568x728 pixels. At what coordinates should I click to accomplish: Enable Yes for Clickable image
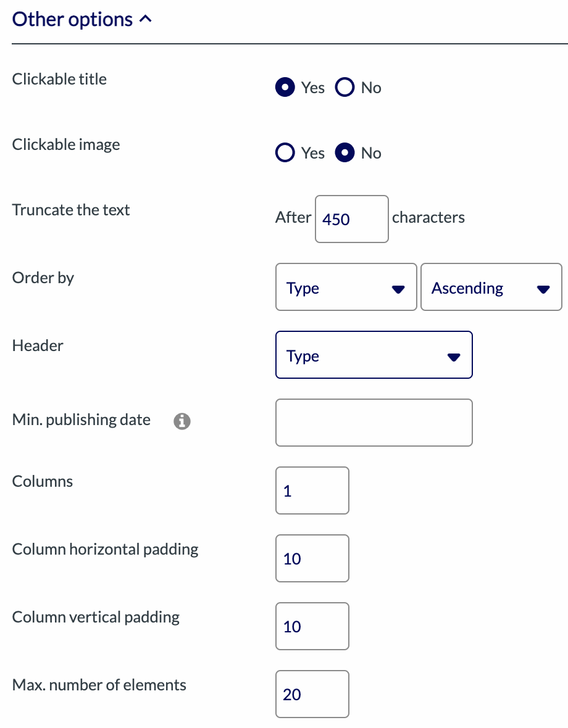[285, 153]
